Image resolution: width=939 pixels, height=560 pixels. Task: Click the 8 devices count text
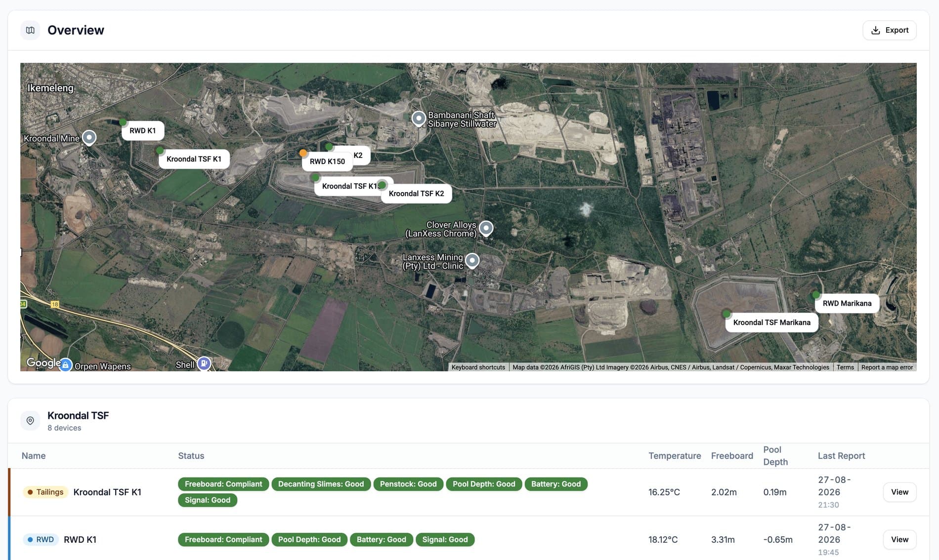click(x=64, y=428)
